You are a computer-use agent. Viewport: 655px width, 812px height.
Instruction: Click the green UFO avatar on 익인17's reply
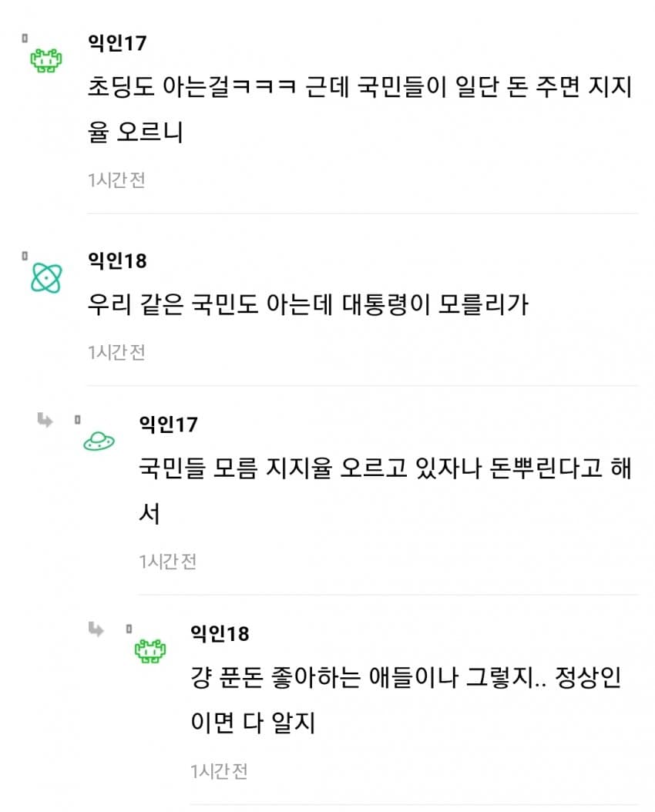pyautogui.click(x=98, y=440)
